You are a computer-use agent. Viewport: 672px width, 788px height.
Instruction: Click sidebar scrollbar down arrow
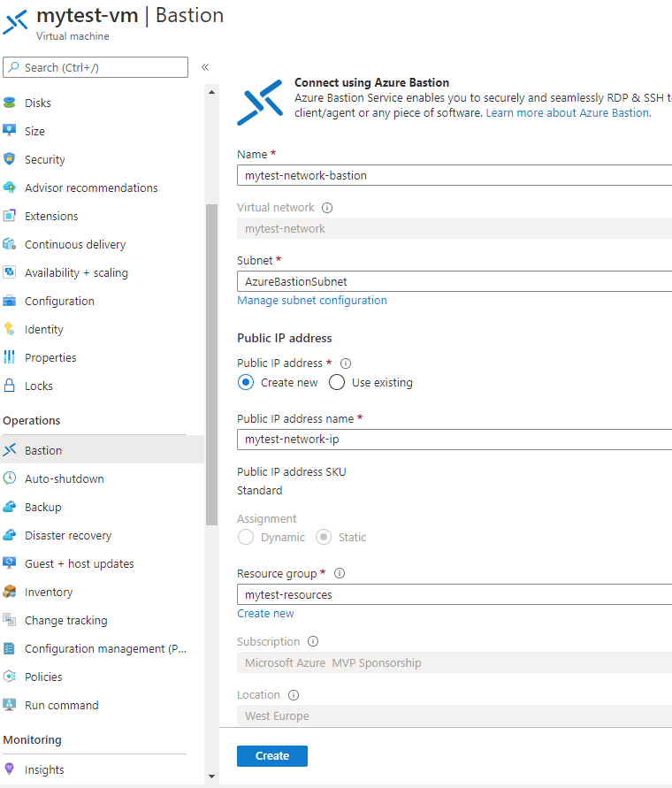[211, 777]
